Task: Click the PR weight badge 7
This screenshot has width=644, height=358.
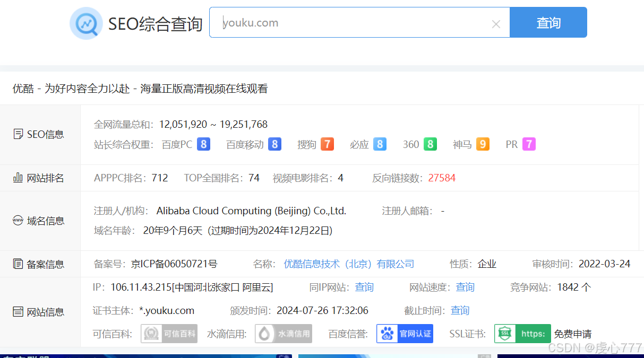Action: click(x=529, y=144)
